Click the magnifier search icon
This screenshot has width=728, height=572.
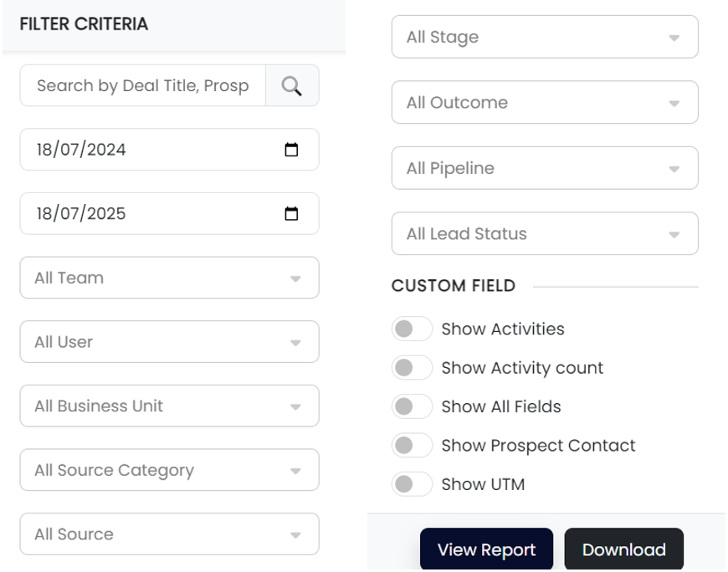coord(291,85)
